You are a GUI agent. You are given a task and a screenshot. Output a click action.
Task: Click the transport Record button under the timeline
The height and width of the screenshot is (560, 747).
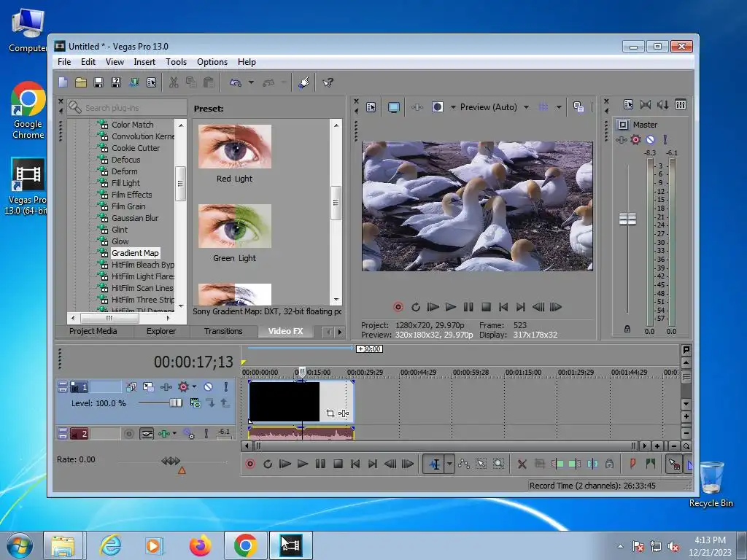pos(250,464)
